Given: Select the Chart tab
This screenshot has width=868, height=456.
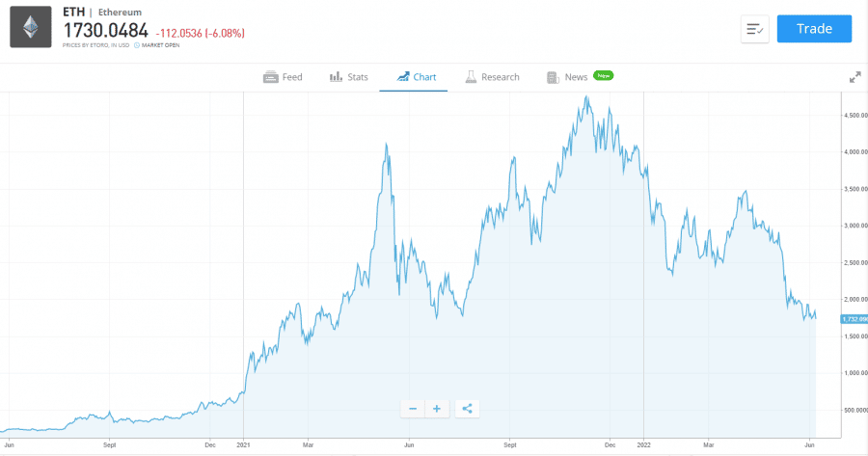Looking at the screenshot, I should (414, 77).
